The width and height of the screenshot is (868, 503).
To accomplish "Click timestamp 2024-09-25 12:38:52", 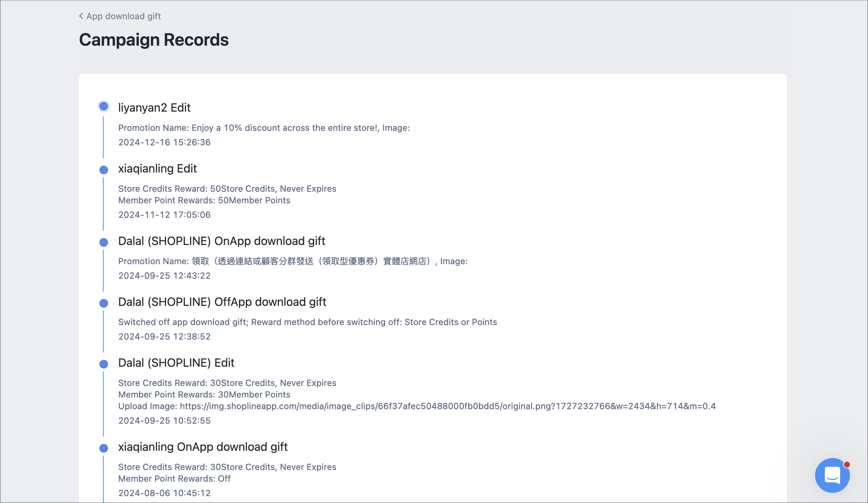I will point(164,337).
